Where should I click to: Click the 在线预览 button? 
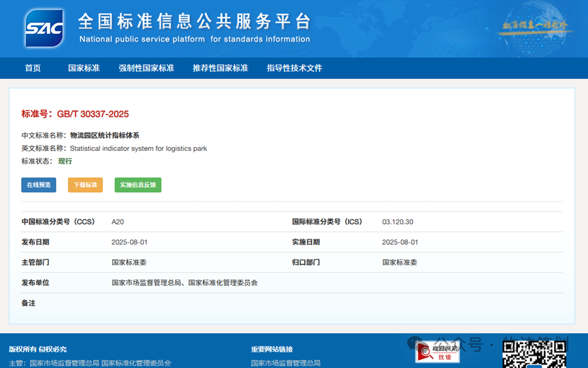click(39, 185)
